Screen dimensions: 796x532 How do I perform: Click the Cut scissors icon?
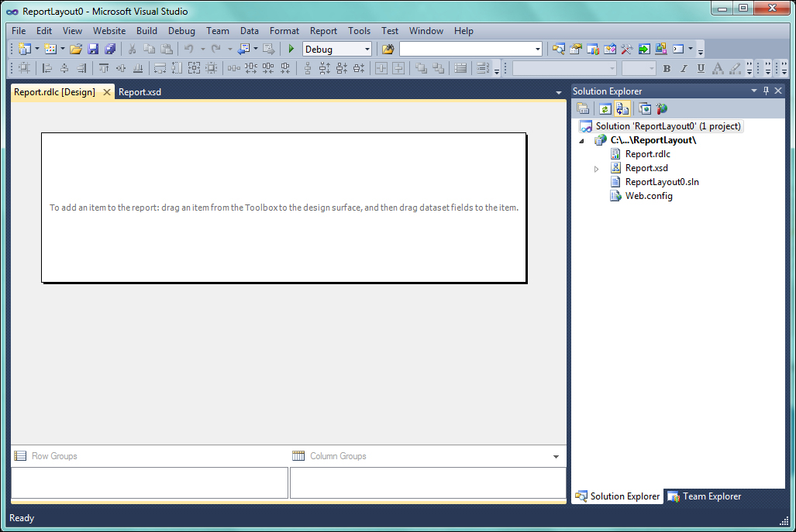coord(132,49)
